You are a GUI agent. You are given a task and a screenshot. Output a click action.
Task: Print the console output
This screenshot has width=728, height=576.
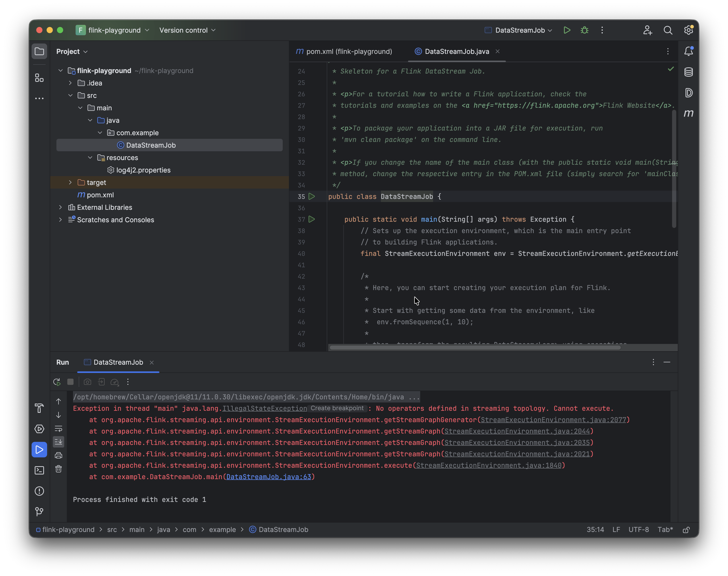[58, 455]
